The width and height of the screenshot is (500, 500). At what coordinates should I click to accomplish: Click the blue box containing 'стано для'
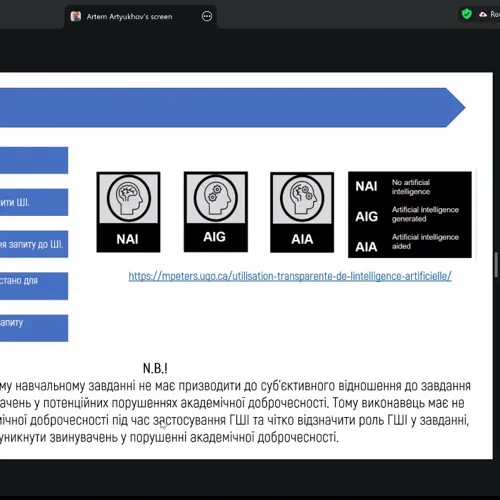(x=34, y=286)
